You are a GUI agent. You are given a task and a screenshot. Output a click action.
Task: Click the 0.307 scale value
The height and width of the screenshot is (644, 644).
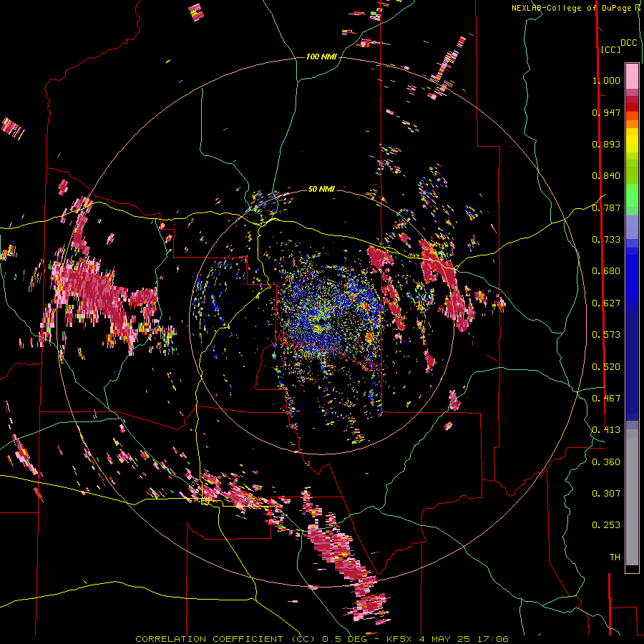tap(606, 494)
